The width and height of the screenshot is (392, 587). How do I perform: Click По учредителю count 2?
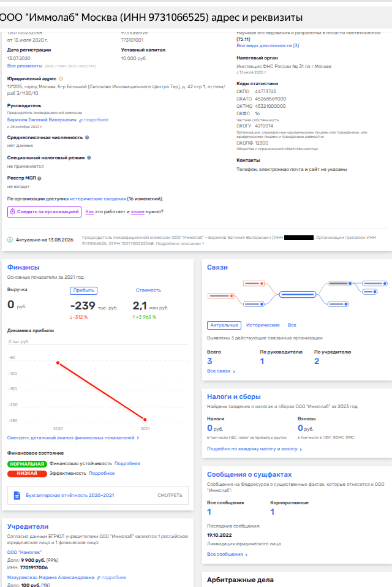click(x=317, y=362)
